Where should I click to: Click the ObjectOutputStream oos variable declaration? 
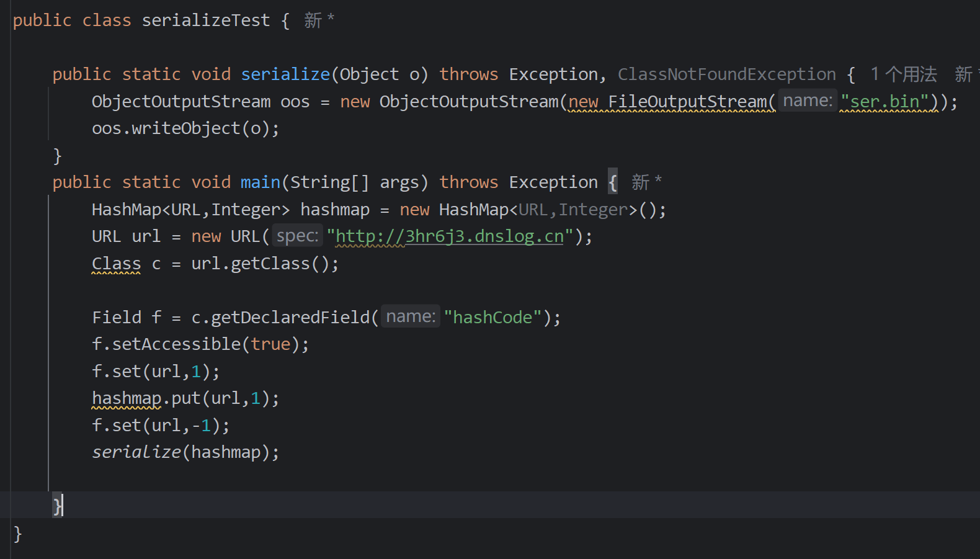[200, 102]
